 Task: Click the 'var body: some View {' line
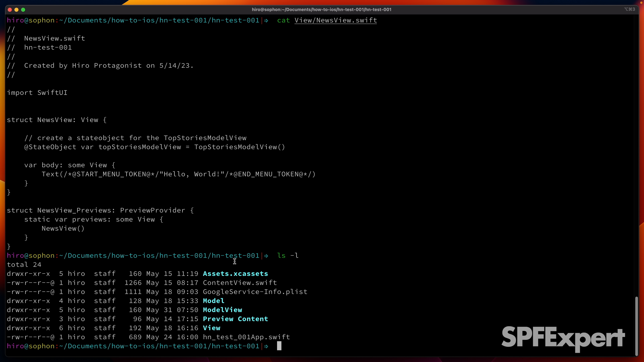70,165
